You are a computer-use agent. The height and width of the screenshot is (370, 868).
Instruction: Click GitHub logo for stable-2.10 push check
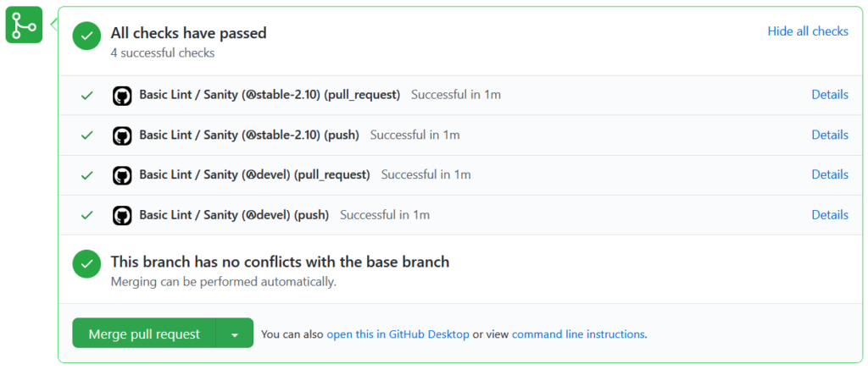pos(122,135)
